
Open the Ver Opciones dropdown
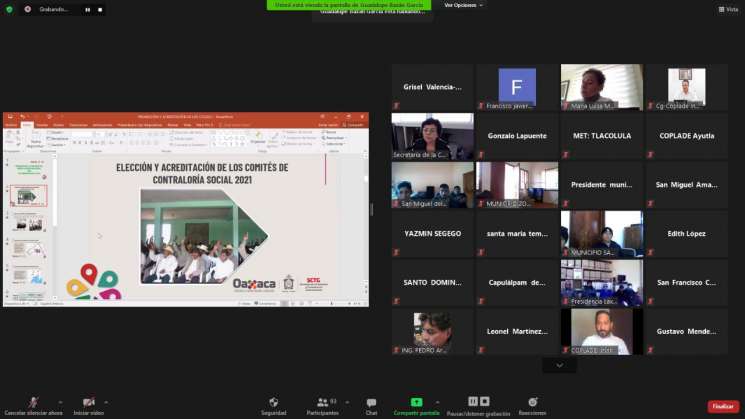point(463,5)
